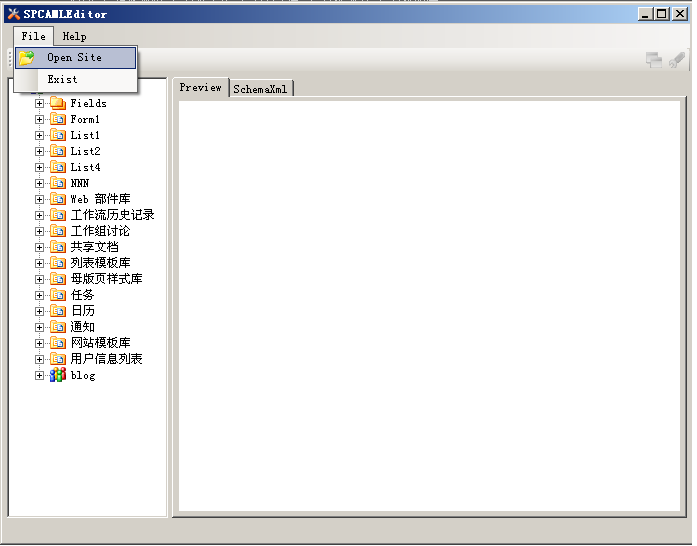Viewport: 697px width, 546px height.
Task: Expand the List4 tree node
Action: (39, 167)
